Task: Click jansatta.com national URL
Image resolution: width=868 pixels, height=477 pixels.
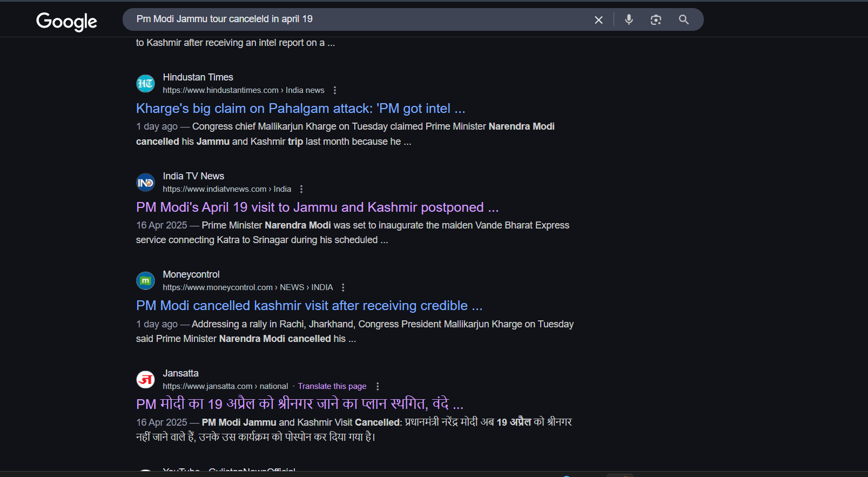Action: (225, 386)
